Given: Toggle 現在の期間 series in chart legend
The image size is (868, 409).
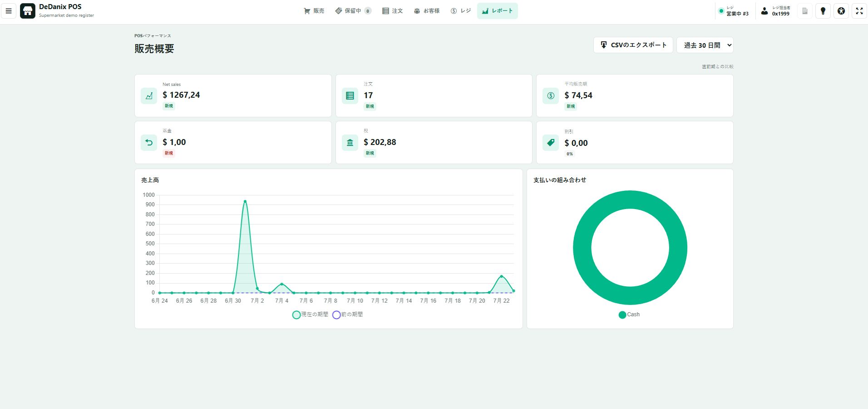Looking at the screenshot, I should point(310,314).
